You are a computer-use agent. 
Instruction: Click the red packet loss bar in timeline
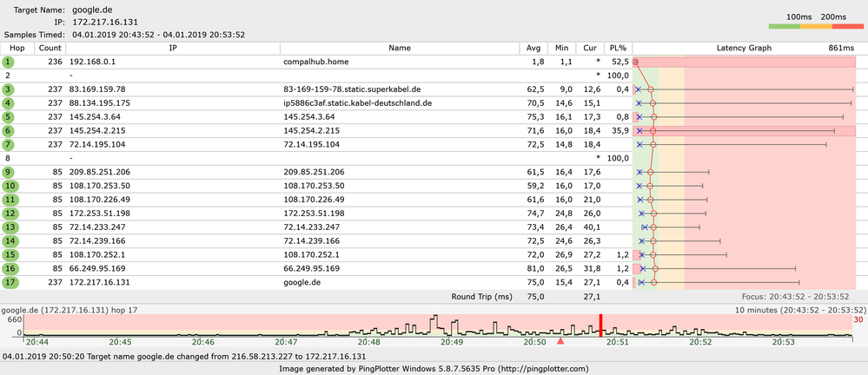(600, 325)
